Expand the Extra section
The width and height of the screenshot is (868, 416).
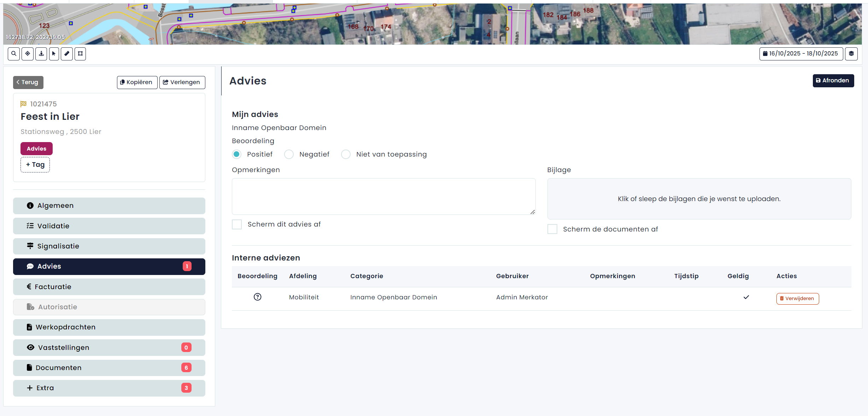pyautogui.click(x=109, y=388)
